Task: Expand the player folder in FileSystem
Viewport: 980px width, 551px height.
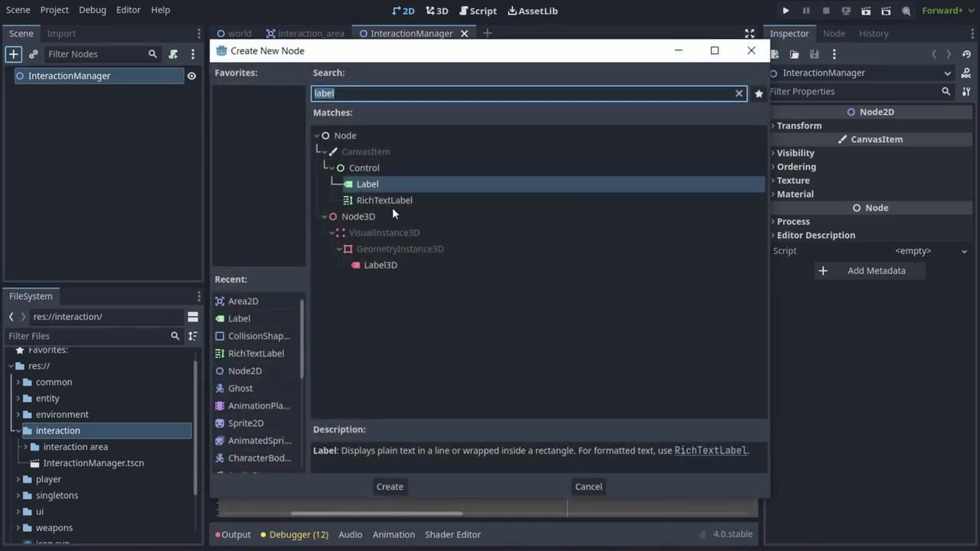Action: [18, 480]
